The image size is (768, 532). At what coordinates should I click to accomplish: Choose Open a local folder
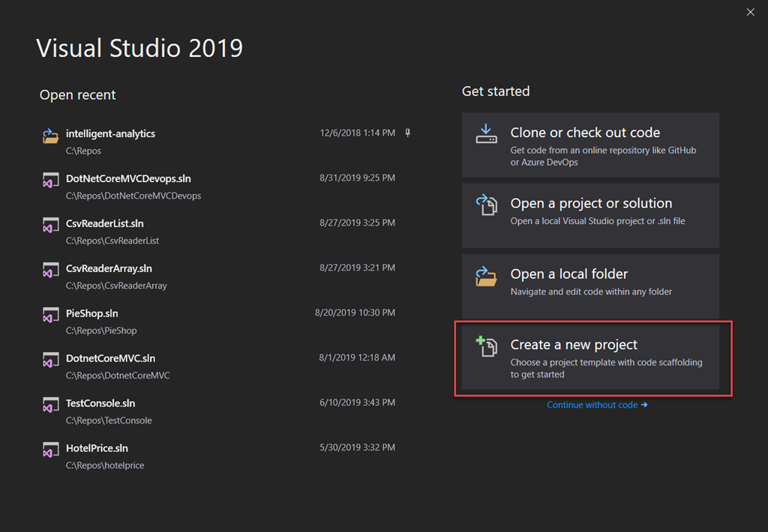(591, 286)
